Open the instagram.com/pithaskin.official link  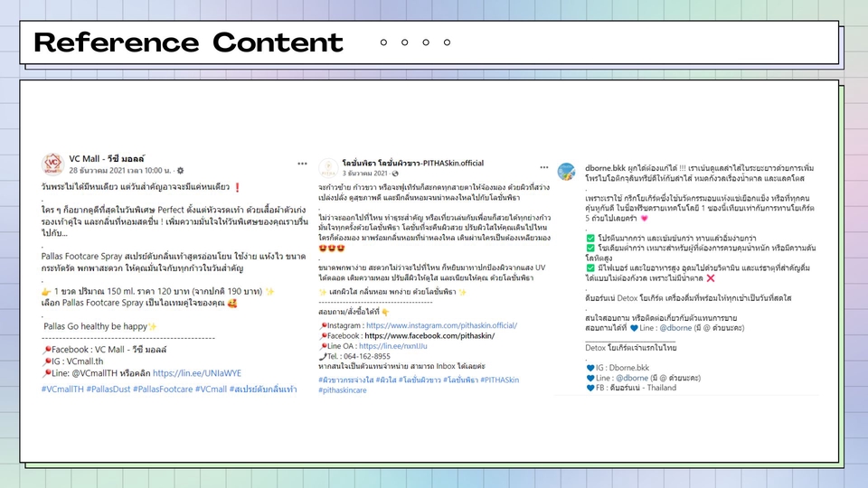tap(442, 326)
